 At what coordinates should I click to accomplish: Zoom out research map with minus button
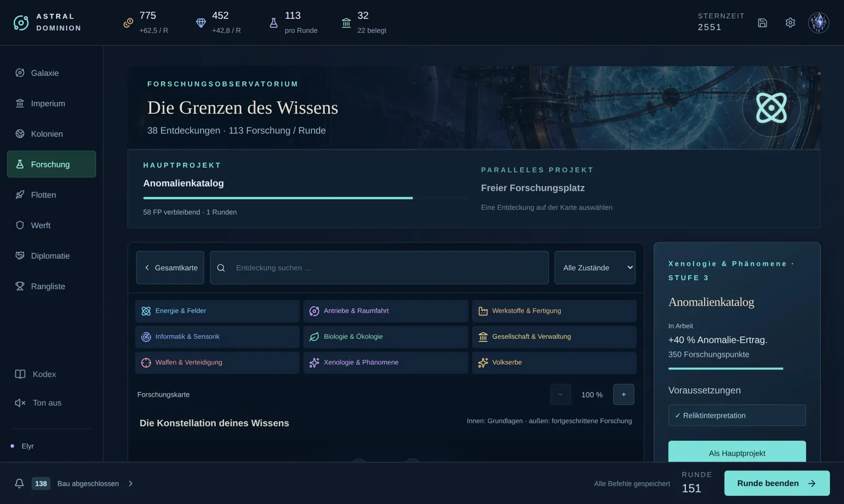560,394
